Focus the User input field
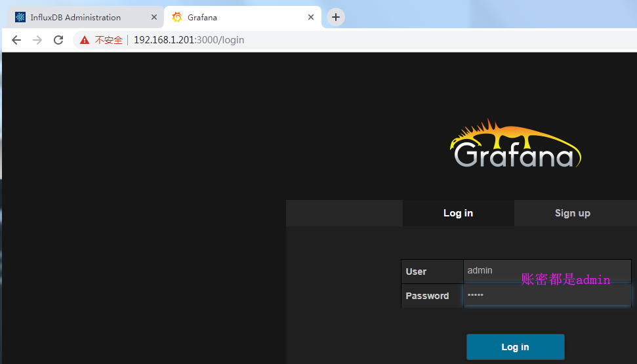The width and height of the screenshot is (637, 364). 547,272
